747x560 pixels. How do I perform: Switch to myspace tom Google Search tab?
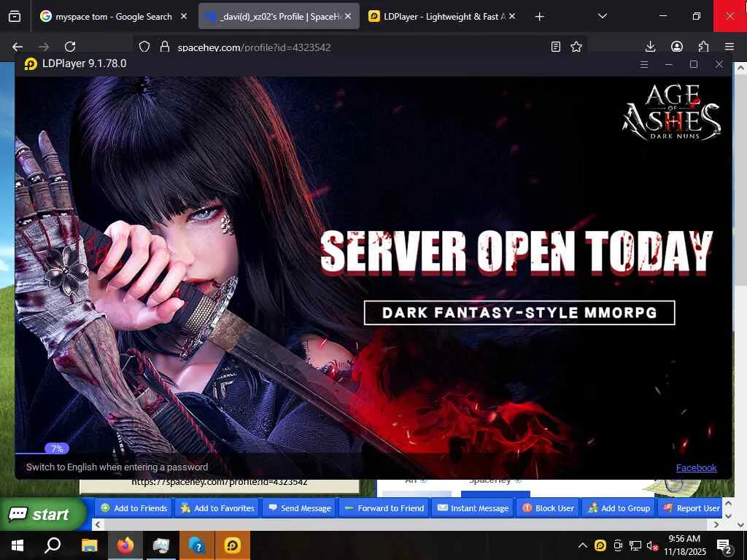click(113, 17)
